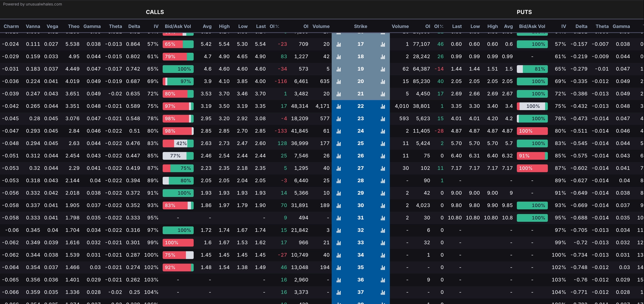The image size is (644, 304).
Task: Sort calls by OI% column header
Action: tap(275, 26)
